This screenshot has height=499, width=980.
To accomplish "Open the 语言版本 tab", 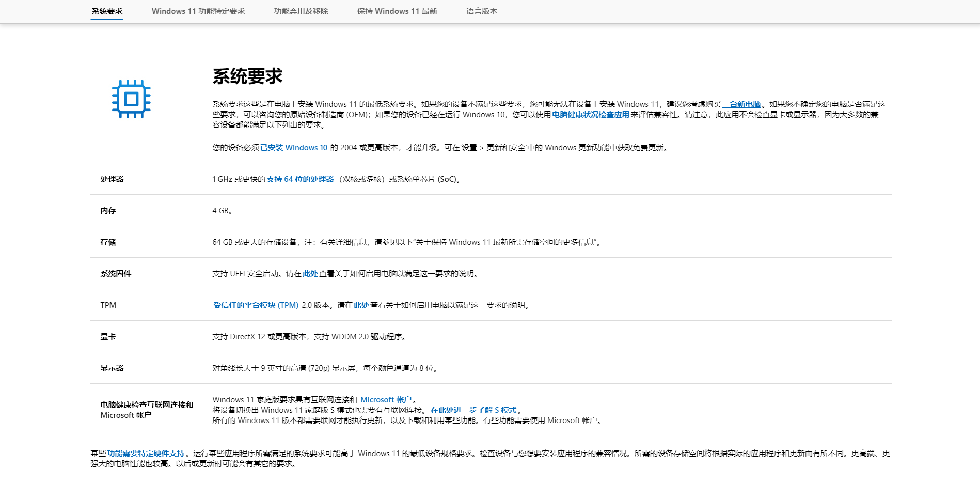I will click(482, 11).
